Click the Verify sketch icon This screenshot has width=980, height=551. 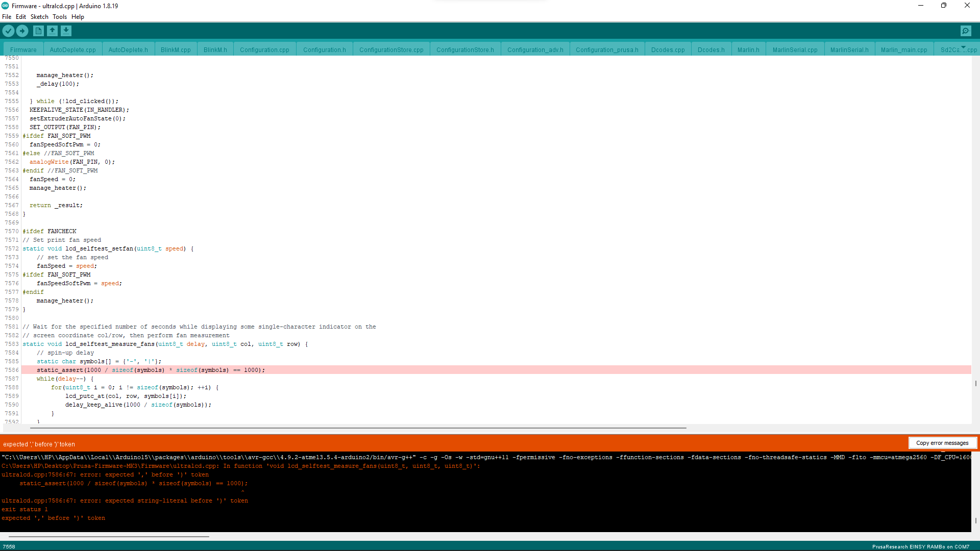point(8,31)
